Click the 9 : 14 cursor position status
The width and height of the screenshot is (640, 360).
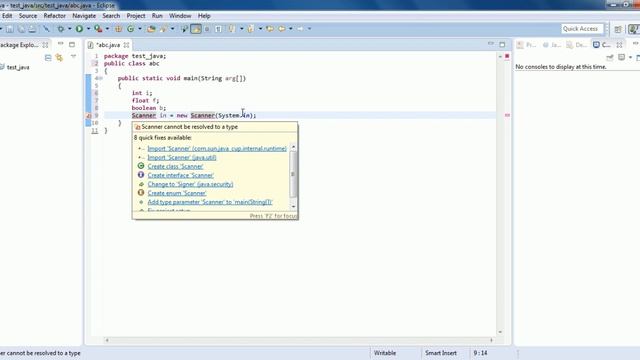click(480, 353)
